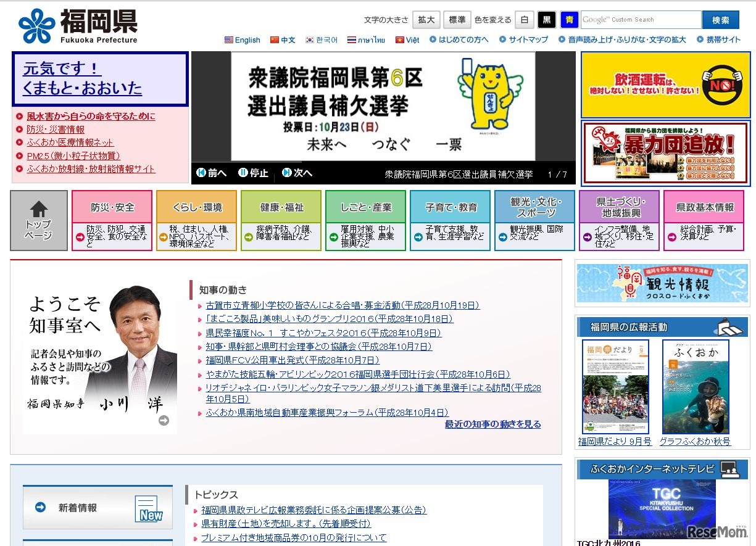Expand 最近の知事の動きを見る link
The height and width of the screenshot is (546, 756).
[x=492, y=424]
